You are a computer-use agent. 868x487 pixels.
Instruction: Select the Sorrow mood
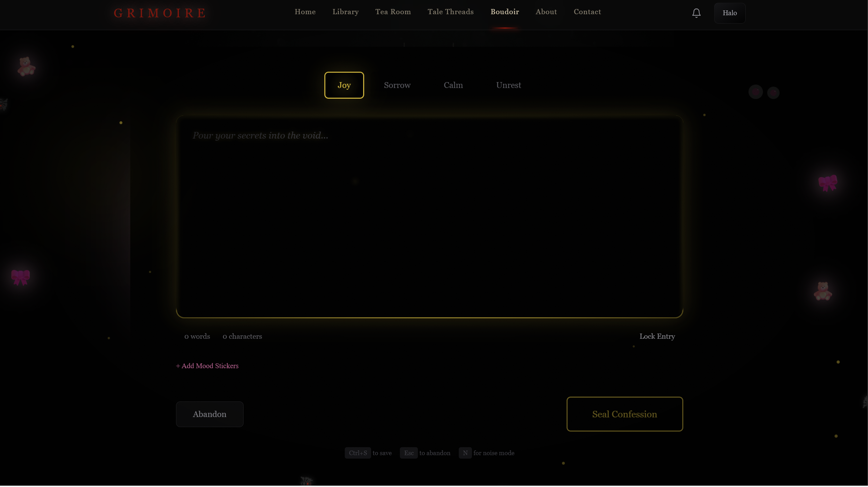point(397,85)
